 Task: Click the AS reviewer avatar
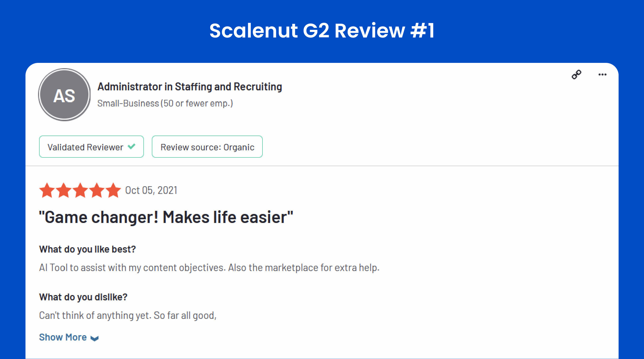64,95
